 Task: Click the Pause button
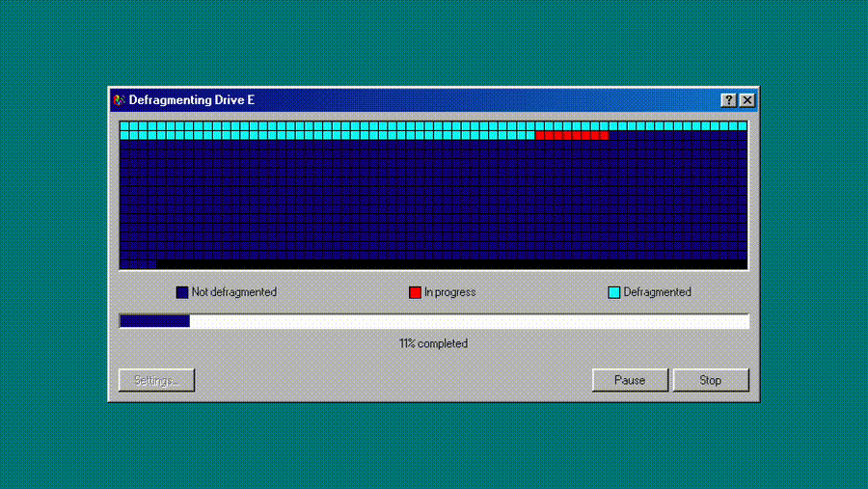tap(630, 380)
